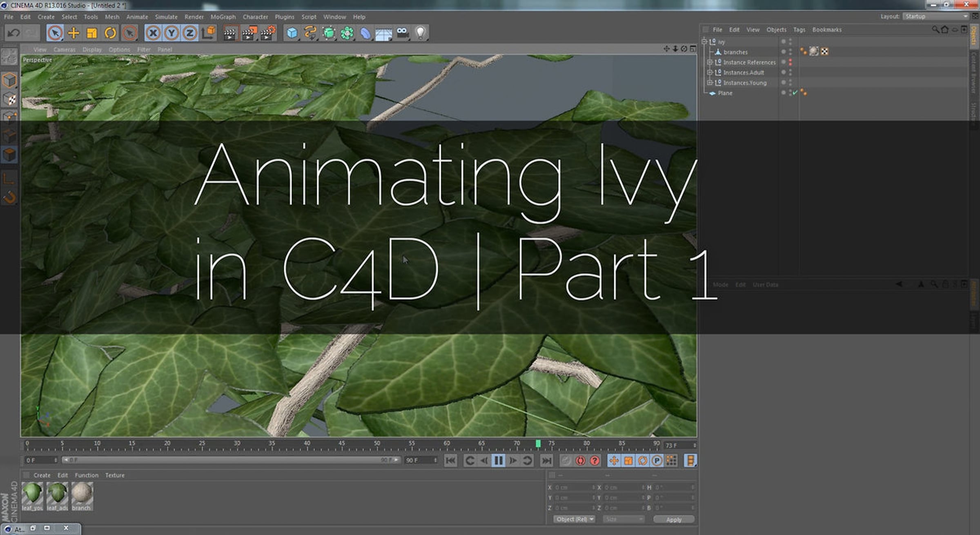Screen dimensions: 980x535
Task: Click the Render to Picture Viewer icon
Action: [x=249, y=33]
